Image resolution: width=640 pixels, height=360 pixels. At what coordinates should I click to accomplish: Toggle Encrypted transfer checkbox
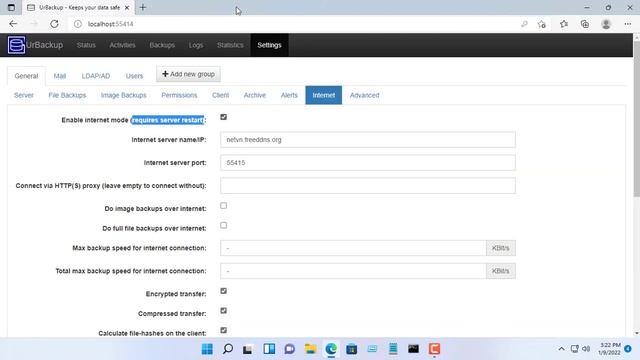(x=223, y=291)
